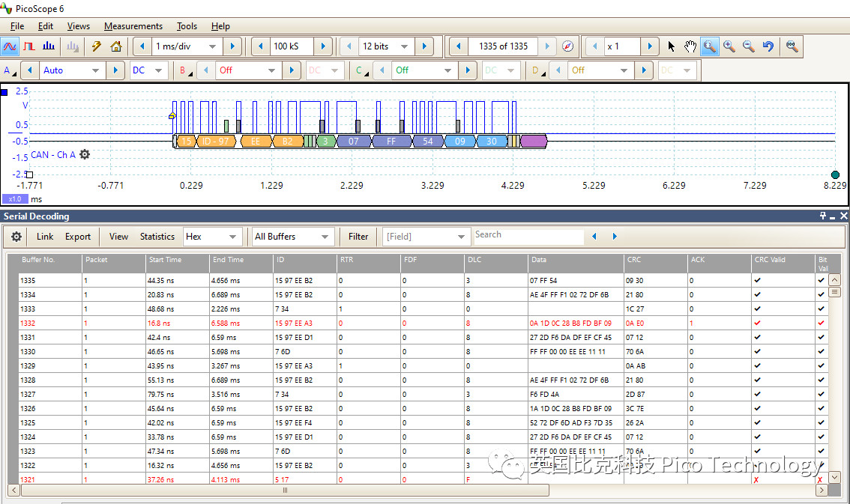Open buffer navigator compass icon
This screenshot has width=850, height=504.
(568, 46)
